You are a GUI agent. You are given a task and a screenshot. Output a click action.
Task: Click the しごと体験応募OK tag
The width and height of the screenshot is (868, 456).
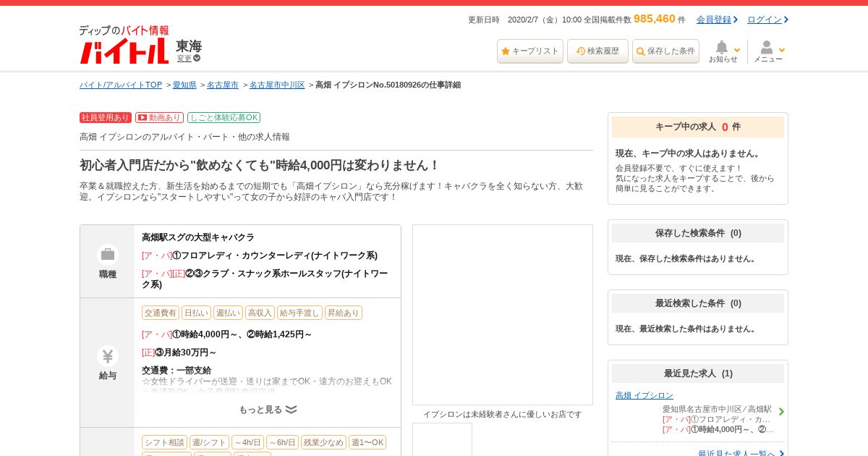[x=224, y=117]
